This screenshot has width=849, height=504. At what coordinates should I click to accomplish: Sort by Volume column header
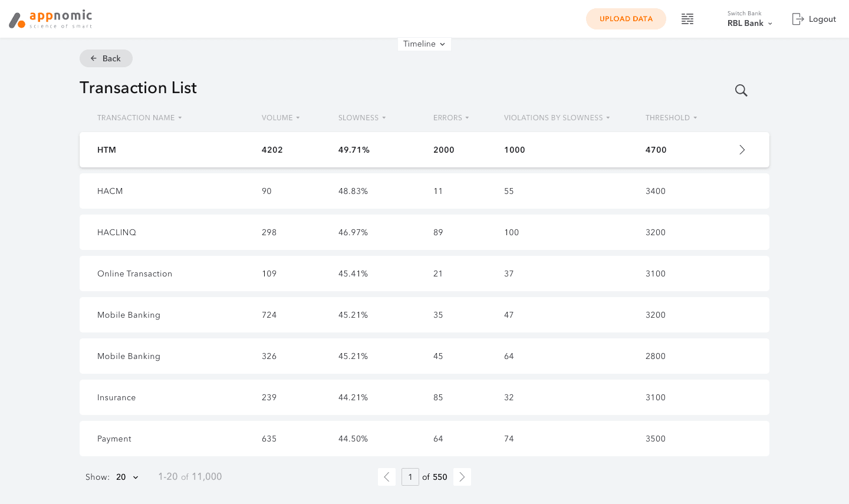281,118
